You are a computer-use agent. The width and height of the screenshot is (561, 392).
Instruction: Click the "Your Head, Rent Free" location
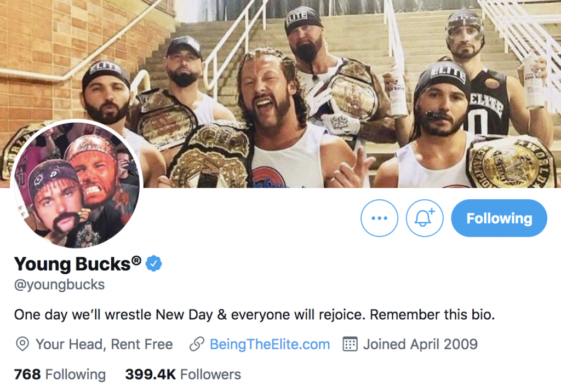pyautogui.click(x=104, y=344)
